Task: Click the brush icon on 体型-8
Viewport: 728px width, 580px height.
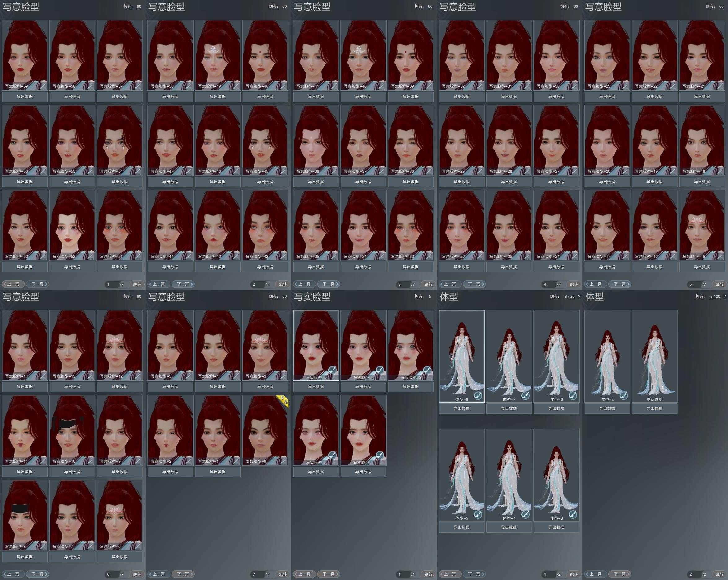Action: (x=478, y=396)
